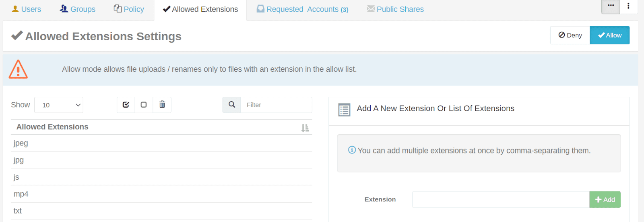Click the search magnifier icon
The image size is (644, 222).
pyautogui.click(x=232, y=105)
